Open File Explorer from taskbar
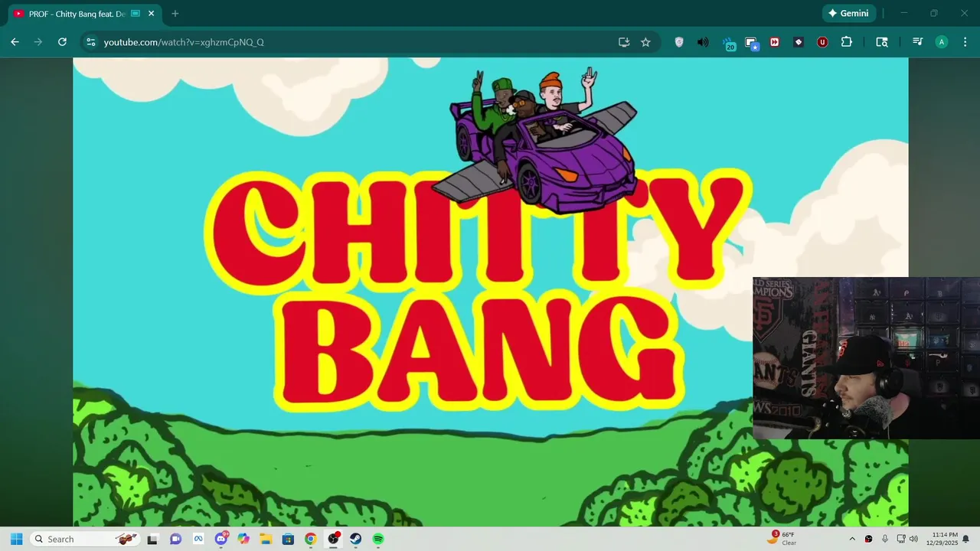Screen dimensions: 980x551 pyautogui.click(x=266, y=539)
